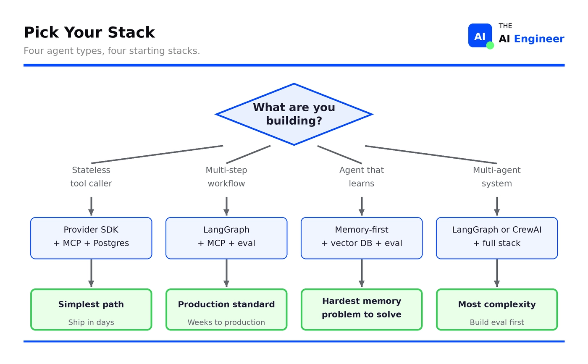Click the 'Simplest path' green box
The width and height of the screenshot is (588, 364).
(91, 309)
